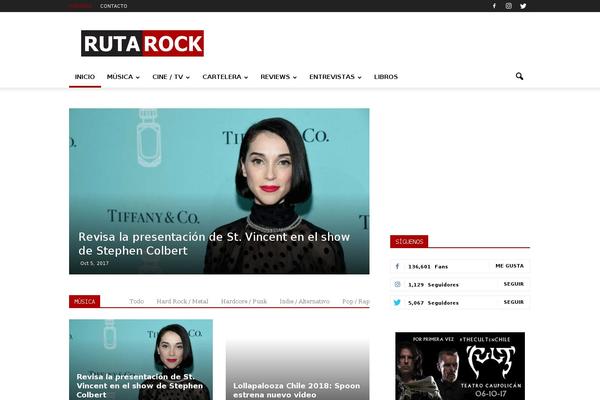Click Seguir button for Instagram followers

tap(514, 284)
